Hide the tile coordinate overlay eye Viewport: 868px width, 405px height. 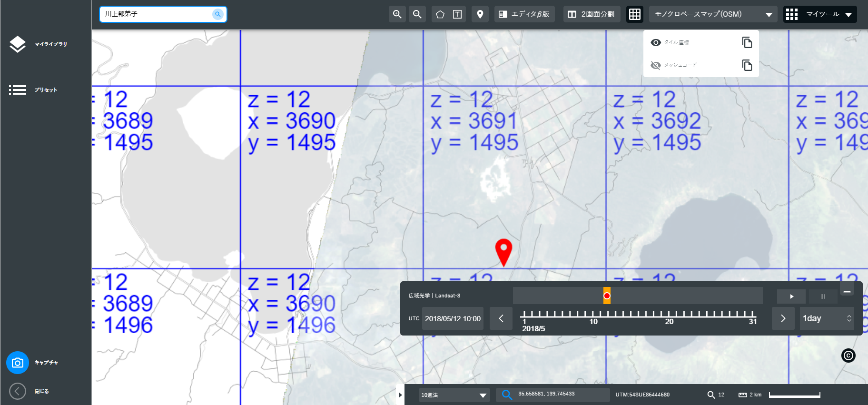click(656, 42)
